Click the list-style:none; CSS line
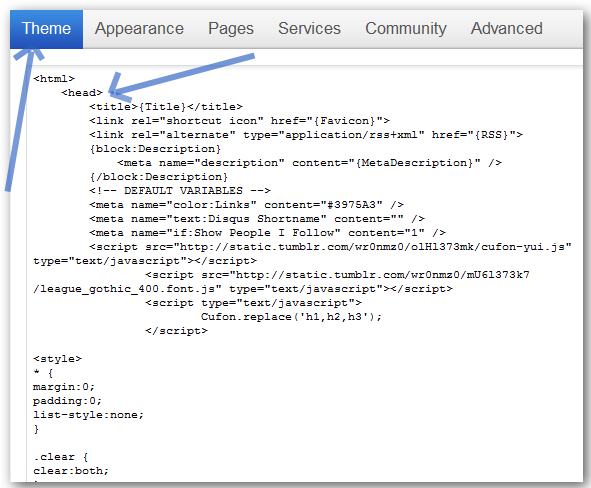 88,415
